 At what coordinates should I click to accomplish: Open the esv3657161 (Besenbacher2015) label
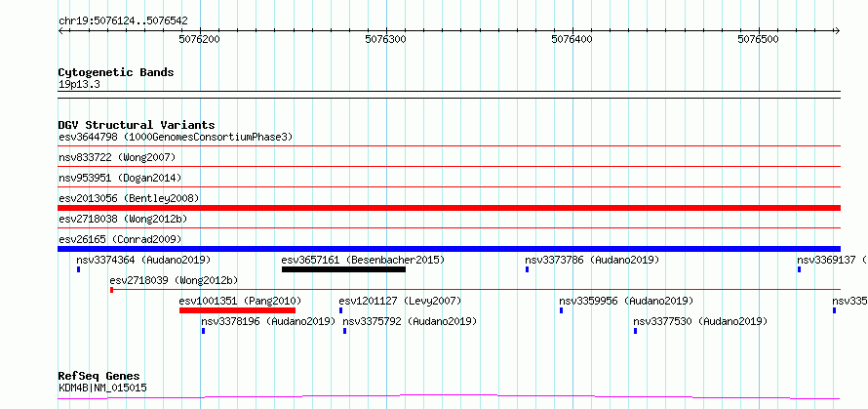[x=363, y=260]
